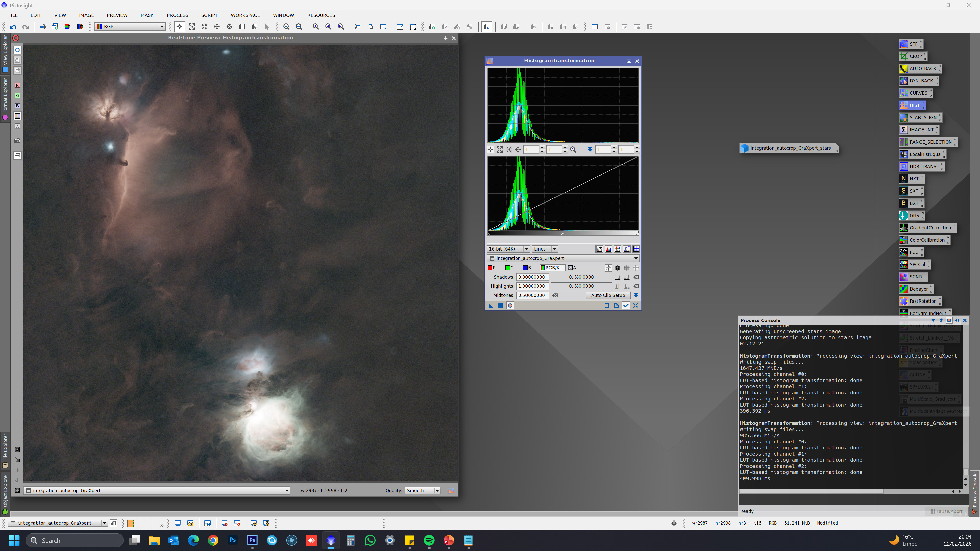Expand the 16-bit (64K) resolution dropdown
The width and height of the screenshot is (980, 551).
click(508, 249)
